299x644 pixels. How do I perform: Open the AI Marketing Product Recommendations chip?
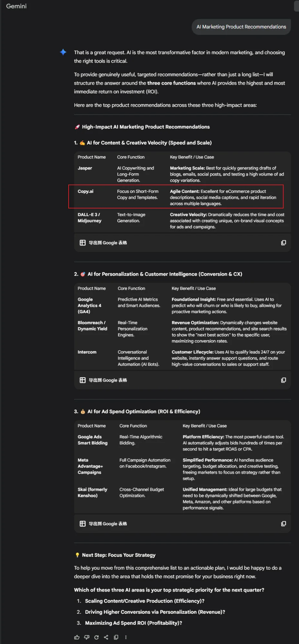241,27
